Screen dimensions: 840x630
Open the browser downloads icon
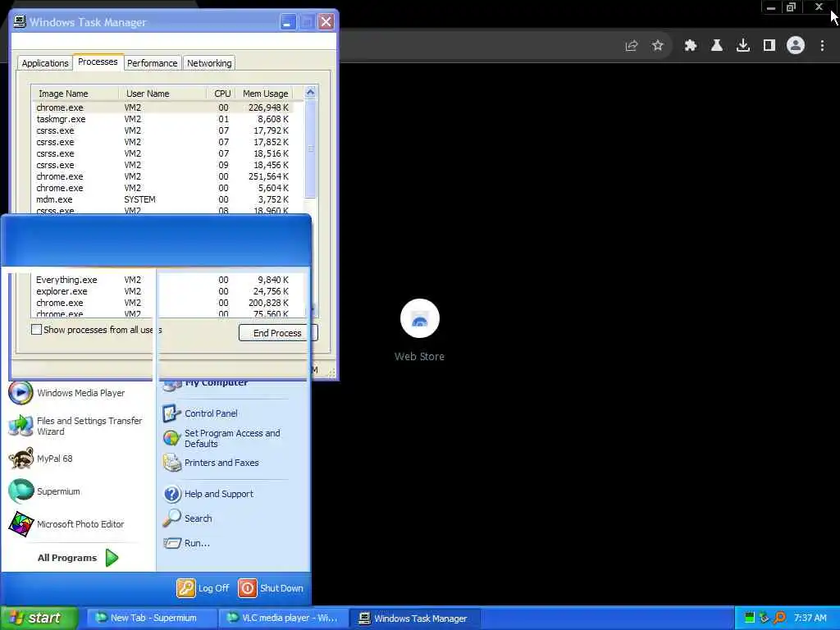click(743, 46)
